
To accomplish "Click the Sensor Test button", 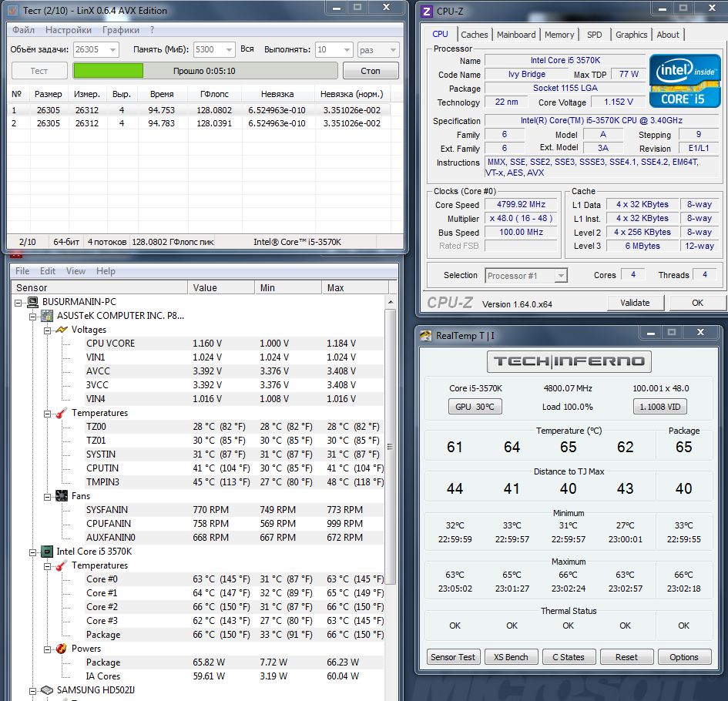I will (453, 657).
